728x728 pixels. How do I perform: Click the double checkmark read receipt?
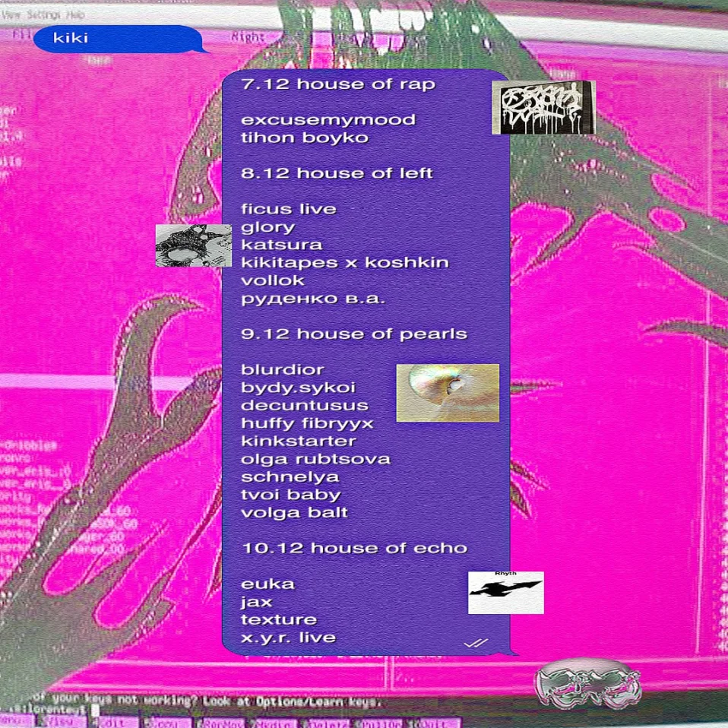476,643
